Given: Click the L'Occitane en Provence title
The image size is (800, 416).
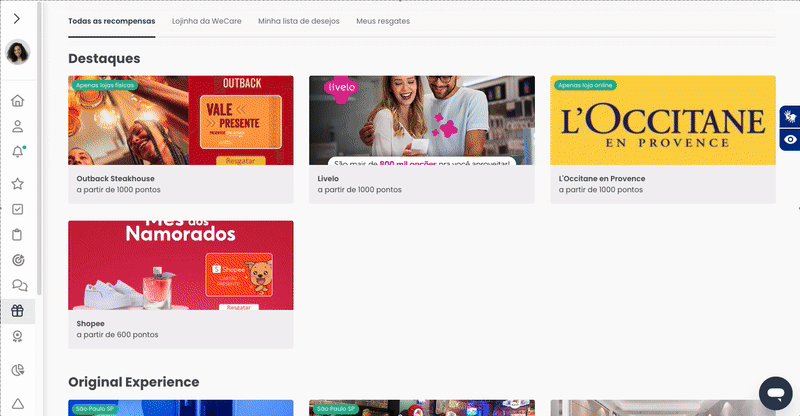Looking at the screenshot, I should tap(602, 179).
